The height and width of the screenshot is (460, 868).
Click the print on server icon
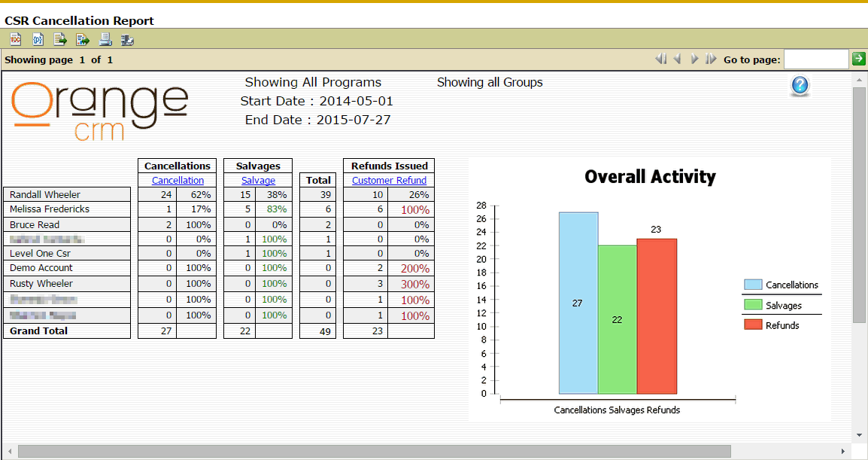(x=128, y=40)
